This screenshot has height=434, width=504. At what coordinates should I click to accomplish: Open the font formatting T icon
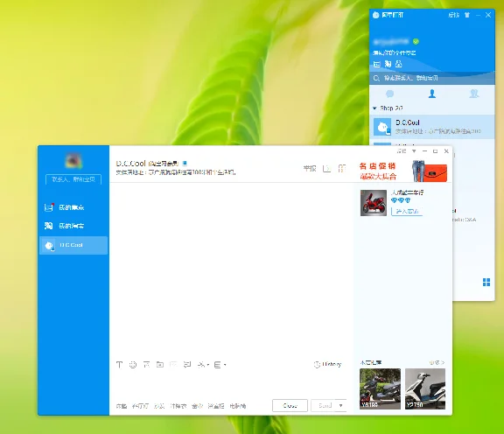point(119,365)
